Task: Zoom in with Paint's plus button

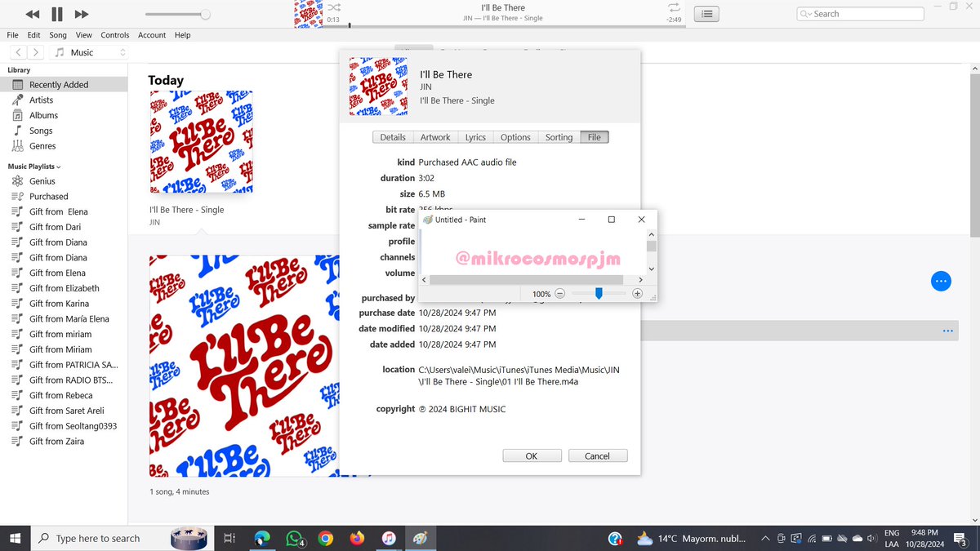Action: (638, 294)
